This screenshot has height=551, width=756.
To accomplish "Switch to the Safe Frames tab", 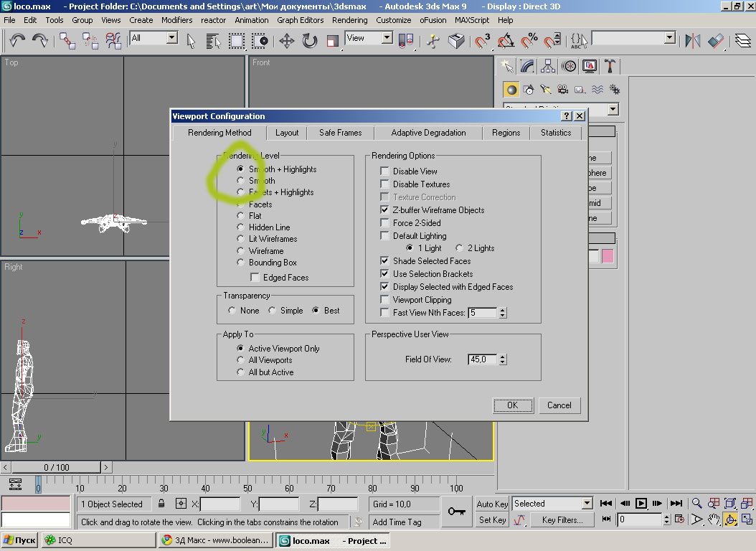I will click(x=340, y=133).
